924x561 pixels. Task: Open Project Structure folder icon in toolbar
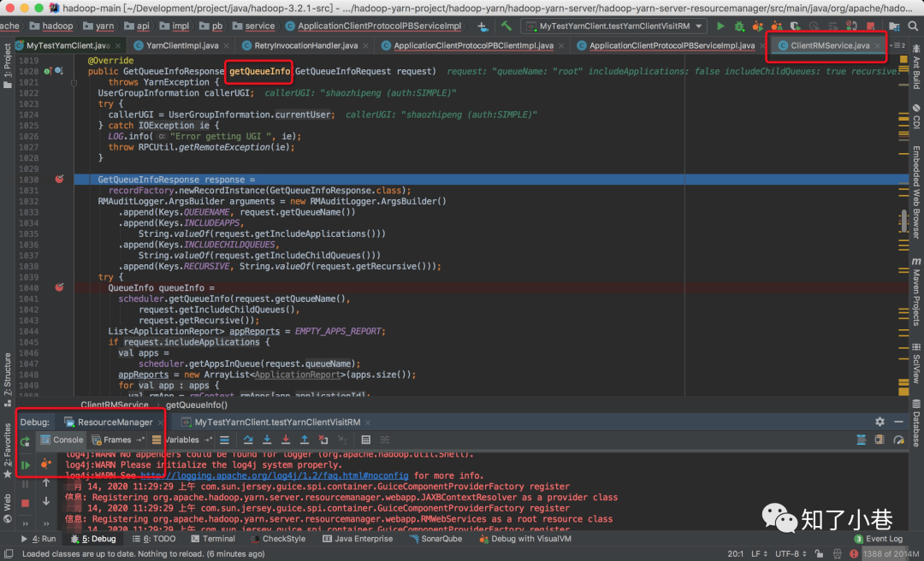point(894,26)
